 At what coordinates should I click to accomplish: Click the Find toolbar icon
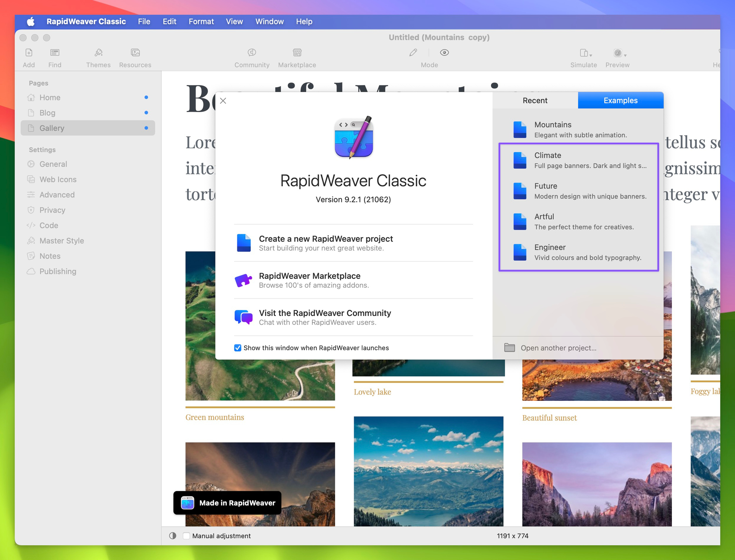click(x=55, y=53)
